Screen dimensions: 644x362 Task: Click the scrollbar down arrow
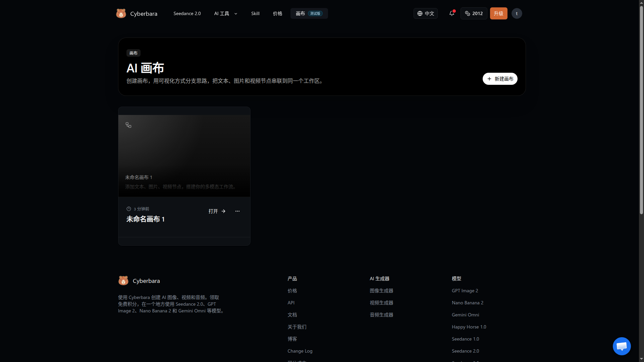[x=641, y=359]
